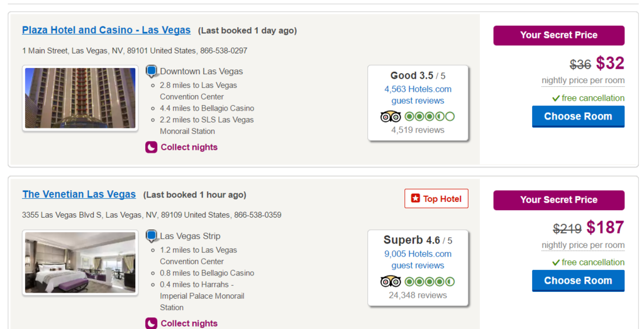Click Venetian bedroom thumbnail photo
This screenshot has height=329, width=644.
(80, 262)
